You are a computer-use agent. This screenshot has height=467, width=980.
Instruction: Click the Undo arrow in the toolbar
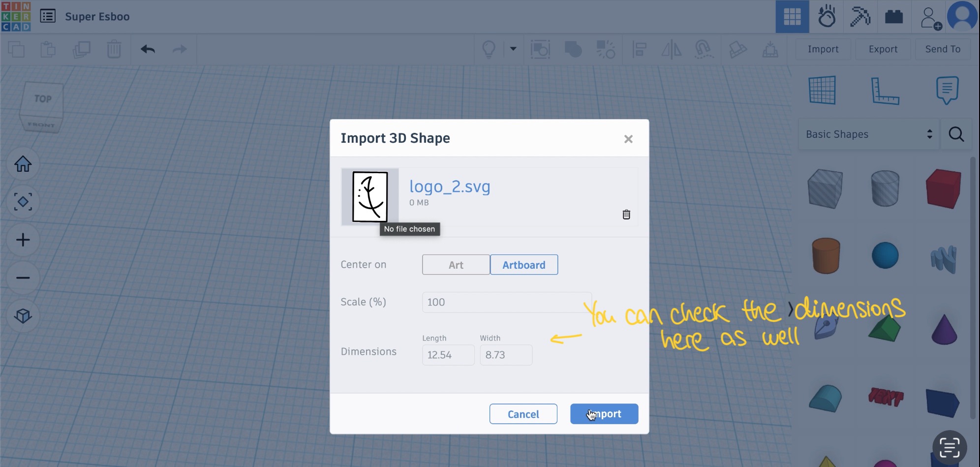(x=147, y=49)
